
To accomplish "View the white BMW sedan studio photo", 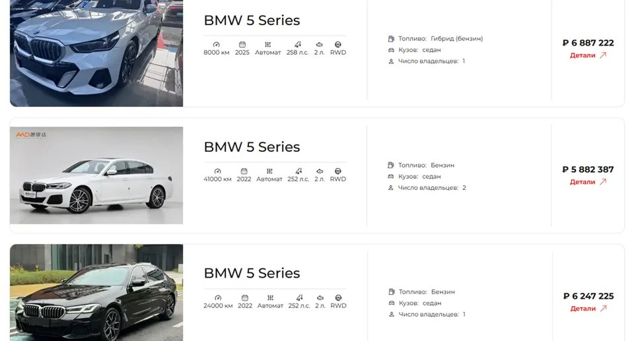I will tap(96, 175).
